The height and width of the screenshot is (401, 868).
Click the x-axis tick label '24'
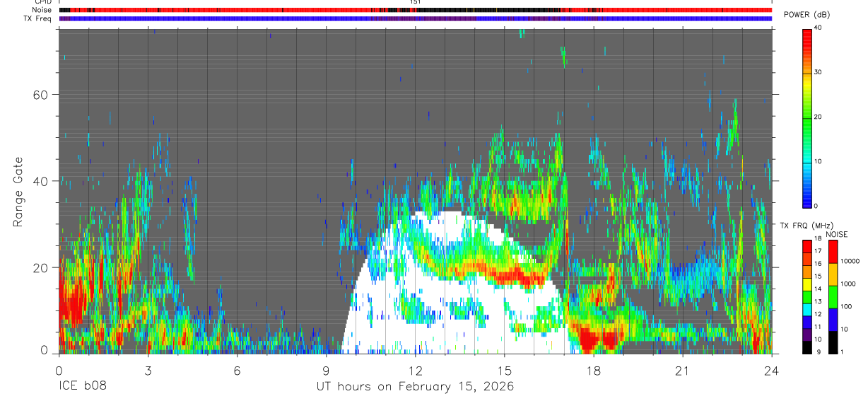coord(771,371)
